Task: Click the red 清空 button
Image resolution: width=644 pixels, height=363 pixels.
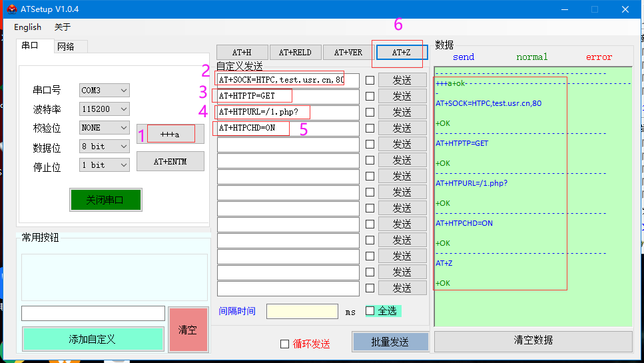Action: point(188,330)
